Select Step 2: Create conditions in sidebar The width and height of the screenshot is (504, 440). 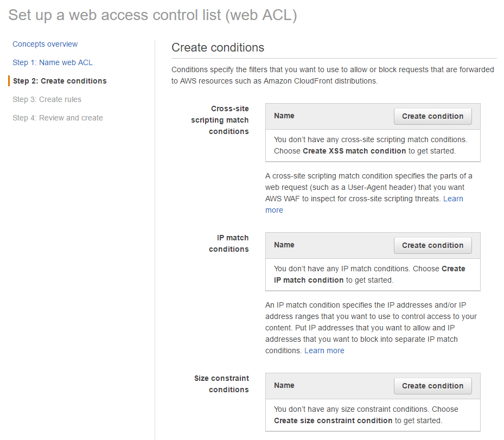[x=60, y=81]
